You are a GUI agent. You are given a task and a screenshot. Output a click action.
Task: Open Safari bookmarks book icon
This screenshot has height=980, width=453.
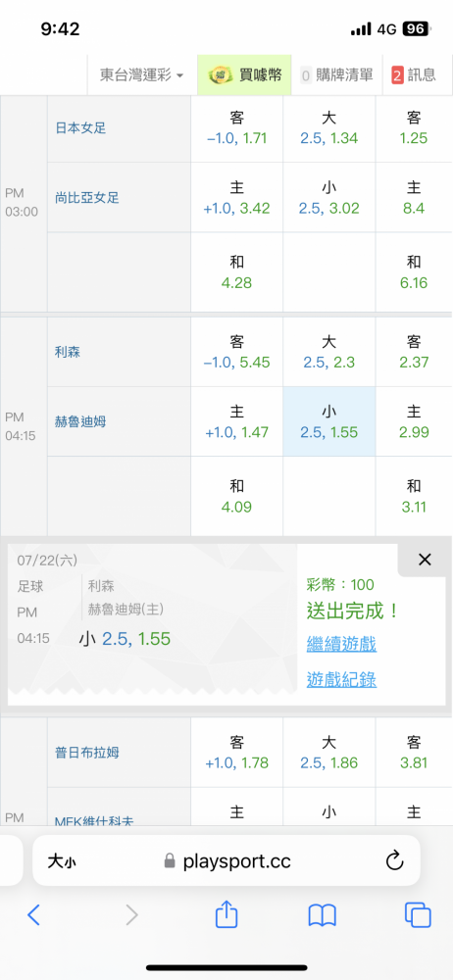point(323,915)
